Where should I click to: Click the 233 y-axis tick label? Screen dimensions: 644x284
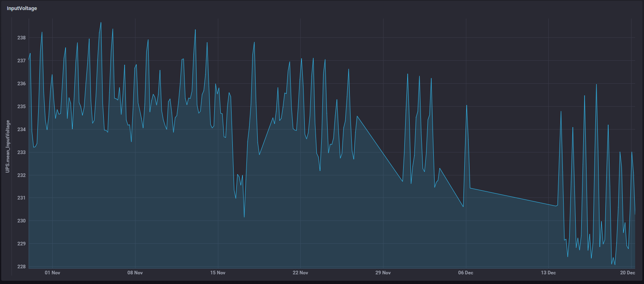click(21, 152)
